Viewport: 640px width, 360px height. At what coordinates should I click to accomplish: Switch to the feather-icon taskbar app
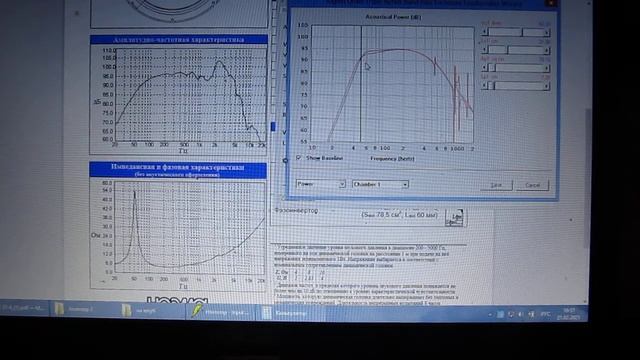click(x=222, y=312)
